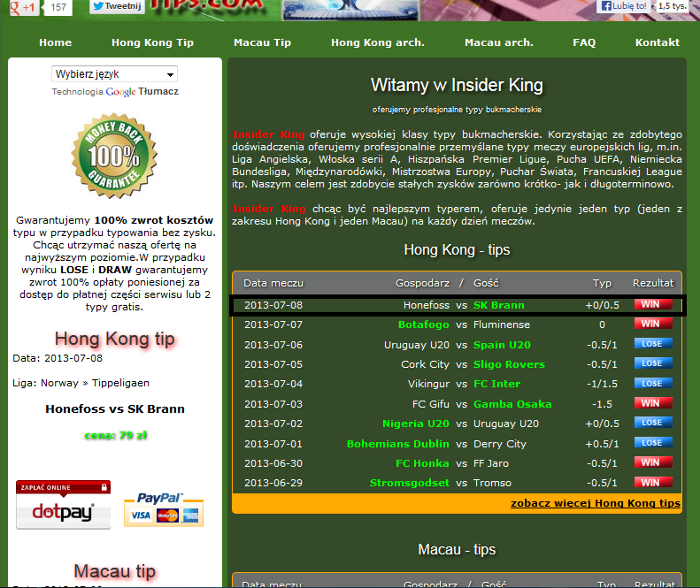
Task: Click the Hong Kong tip sidebar heading
Action: tap(115, 339)
